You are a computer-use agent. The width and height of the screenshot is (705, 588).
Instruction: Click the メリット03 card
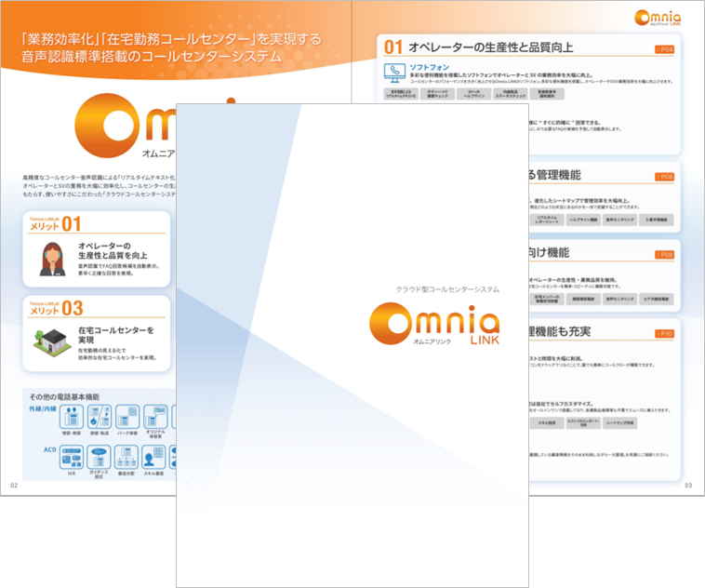coord(97,333)
